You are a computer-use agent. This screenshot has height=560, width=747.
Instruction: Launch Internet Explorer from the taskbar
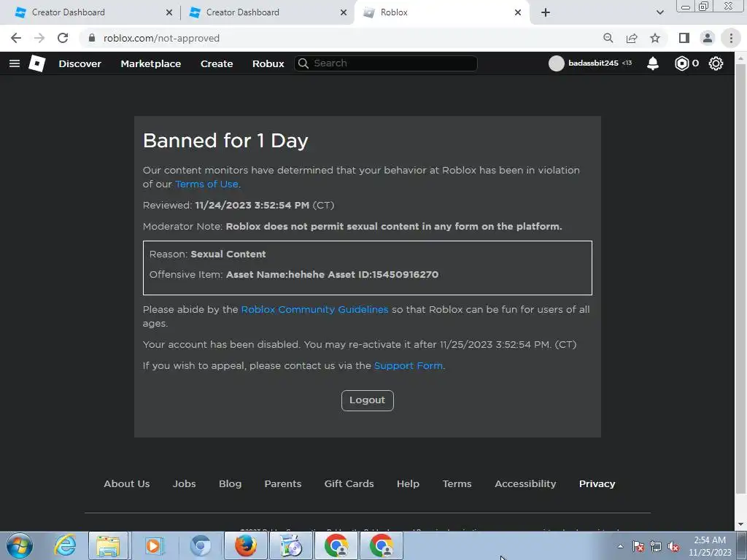65,545
